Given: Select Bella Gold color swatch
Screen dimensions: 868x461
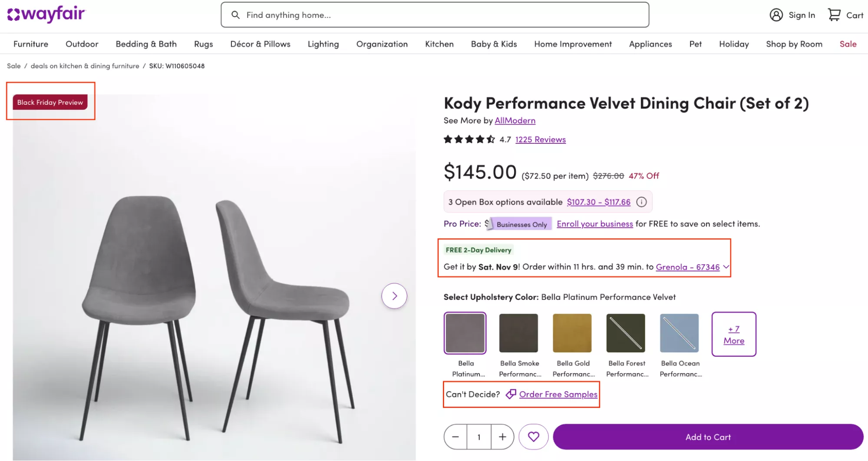Looking at the screenshot, I should (x=572, y=333).
